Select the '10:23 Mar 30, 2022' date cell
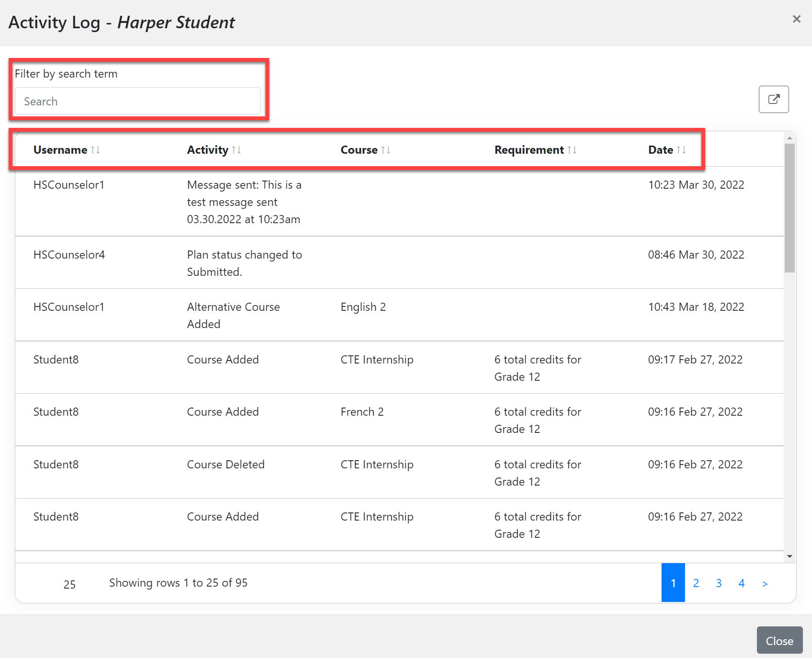The width and height of the screenshot is (812, 658). pos(696,184)
